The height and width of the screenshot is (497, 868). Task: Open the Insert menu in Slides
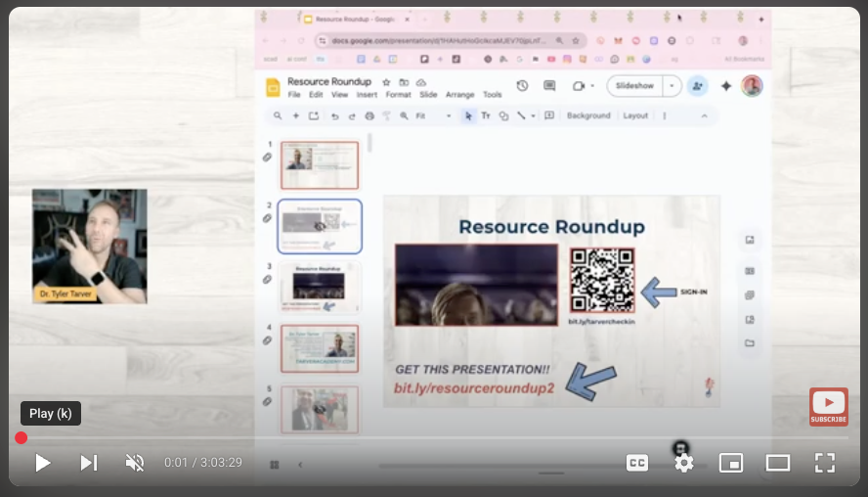(367, 95)
